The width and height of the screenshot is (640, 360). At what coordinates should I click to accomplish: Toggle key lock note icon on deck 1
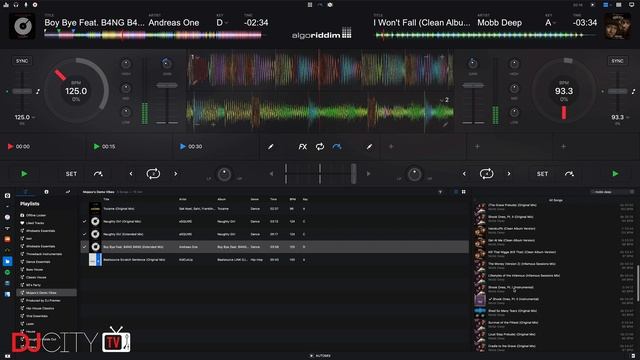click(38, 91)
